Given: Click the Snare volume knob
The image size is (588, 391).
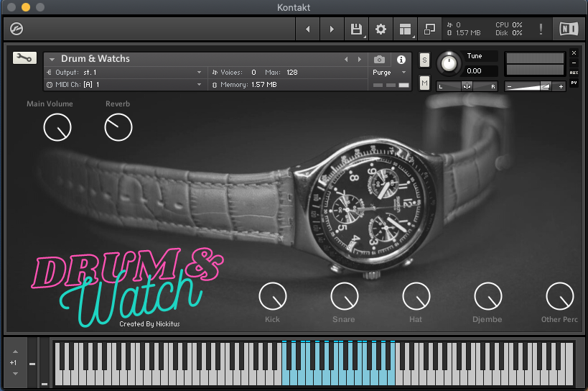Looking at the screenshot, I should coord(344,296).
